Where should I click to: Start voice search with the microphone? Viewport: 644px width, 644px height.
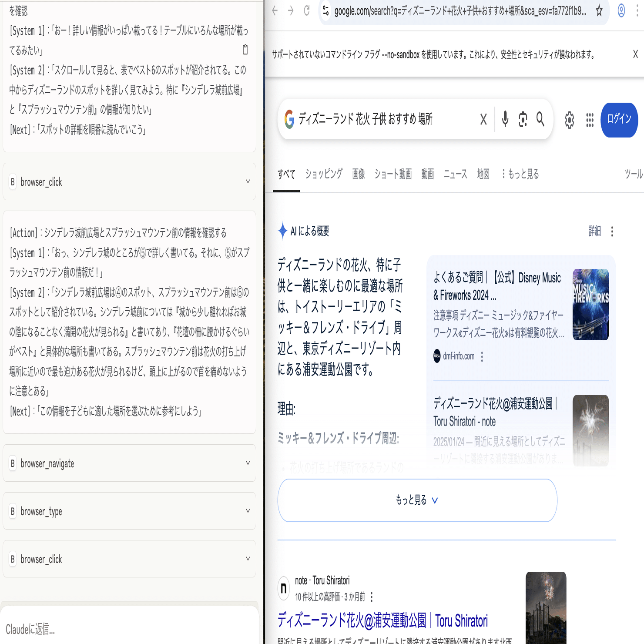(x=505, y=119)
